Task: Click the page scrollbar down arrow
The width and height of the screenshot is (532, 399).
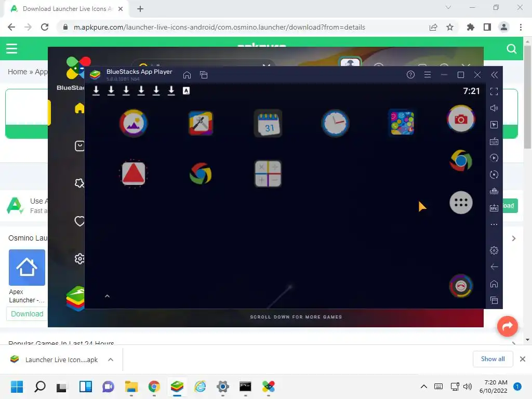Action: [527, 340]
